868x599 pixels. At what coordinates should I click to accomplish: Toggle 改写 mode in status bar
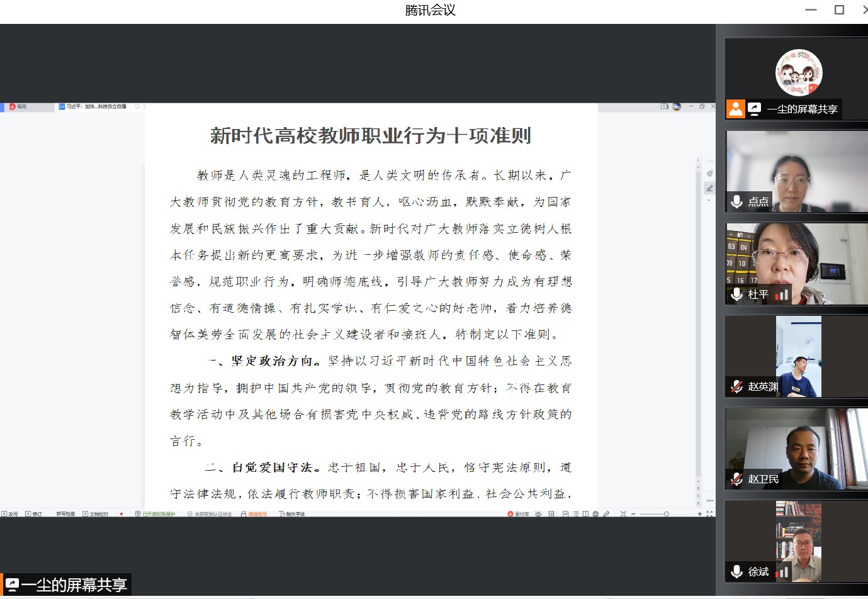click(x=10, y=514)
